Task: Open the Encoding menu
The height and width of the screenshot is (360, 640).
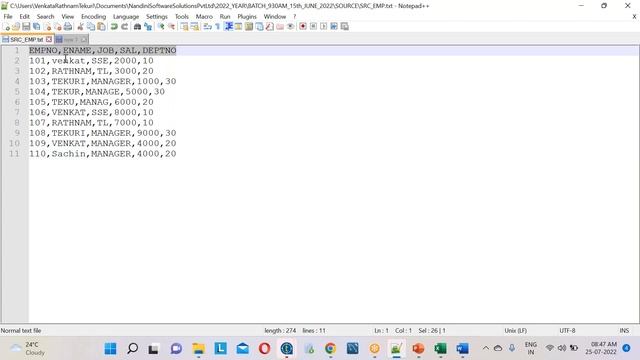Action: (93, 16)
